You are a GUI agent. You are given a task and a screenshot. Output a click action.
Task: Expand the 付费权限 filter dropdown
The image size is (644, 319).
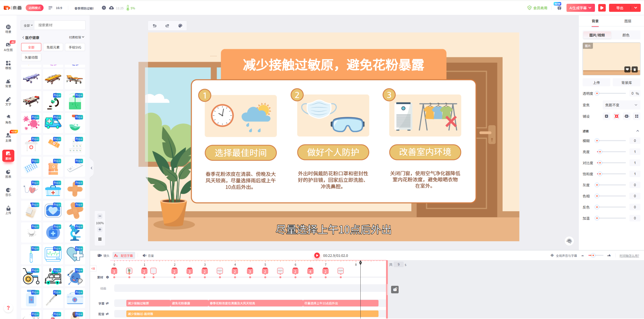[76, 37]
